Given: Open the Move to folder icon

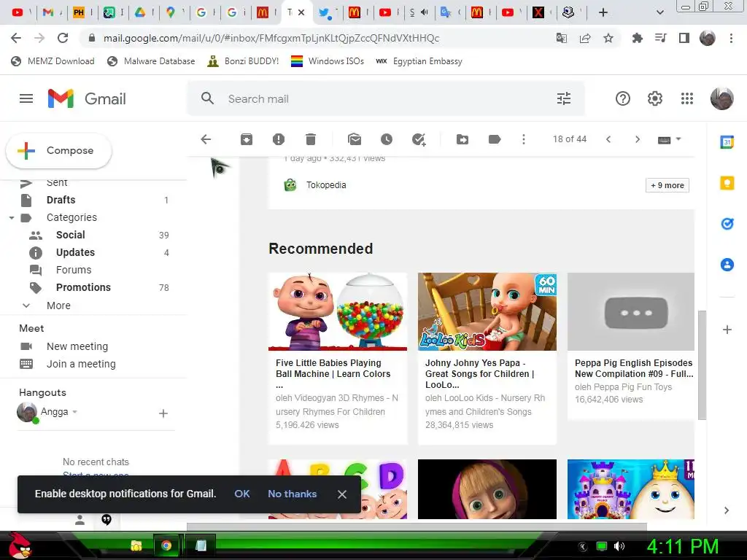Looking at the screenshot, I should pyautogui.click(x=462, y=139).
